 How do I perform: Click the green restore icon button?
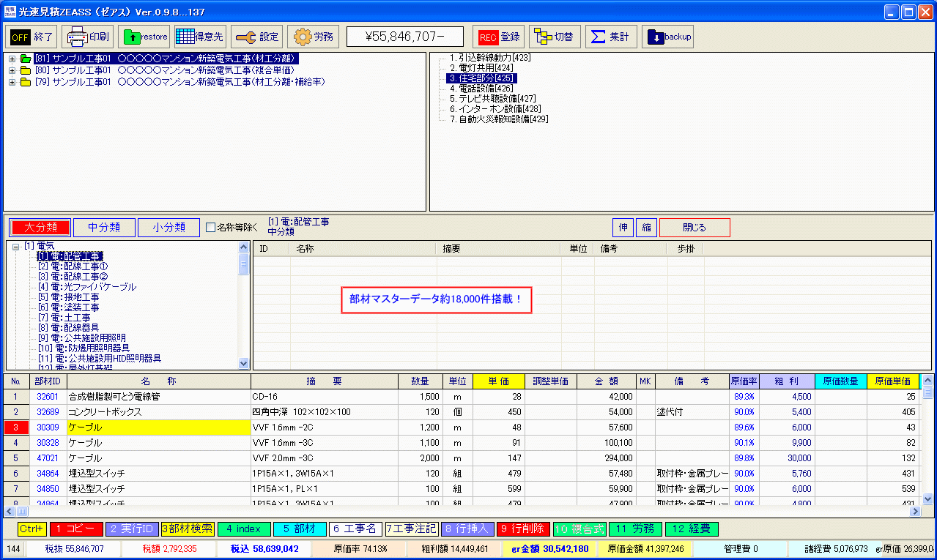[144, 37]
